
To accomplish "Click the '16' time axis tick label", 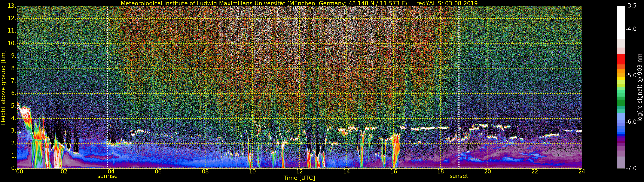I will [394, 172].
